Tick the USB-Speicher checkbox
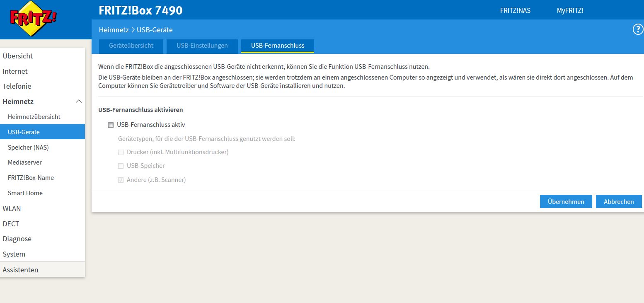Screen dimensions: 644x303 (x=121, y=166)
